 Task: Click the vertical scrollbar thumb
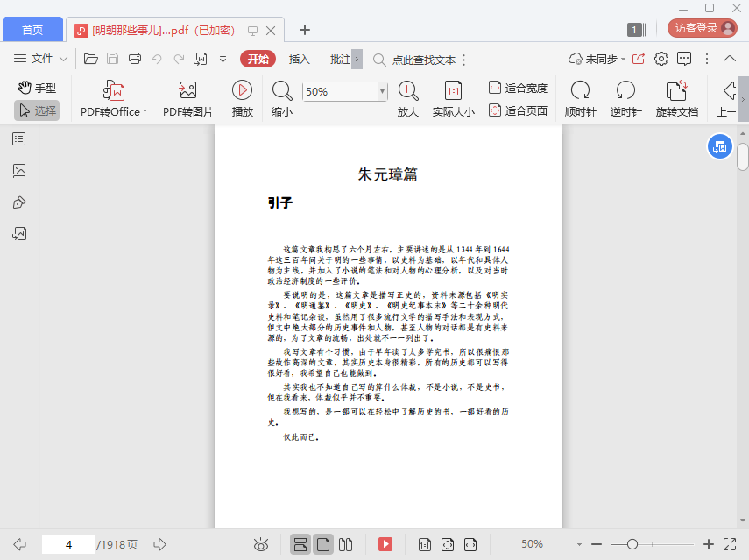742,156
